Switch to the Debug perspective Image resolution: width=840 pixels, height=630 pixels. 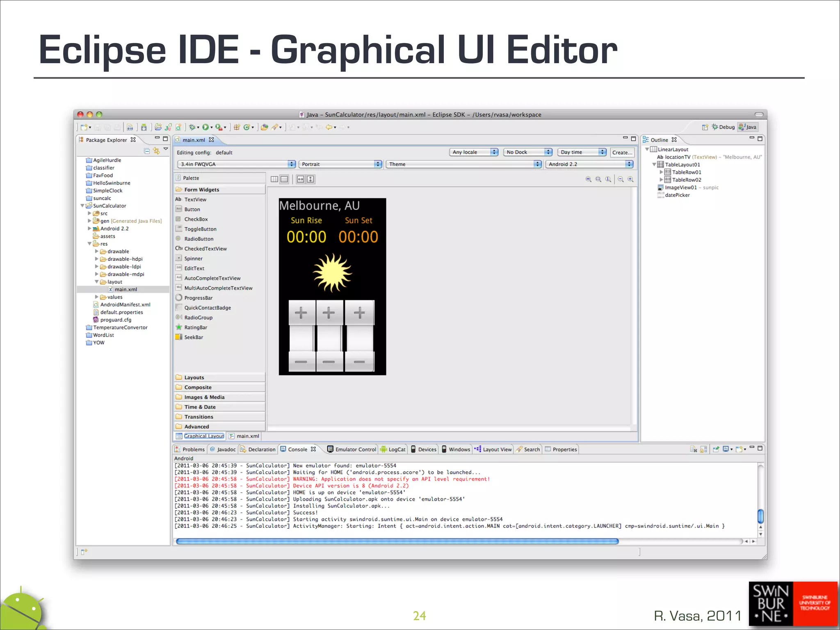(x=723, y=127)
